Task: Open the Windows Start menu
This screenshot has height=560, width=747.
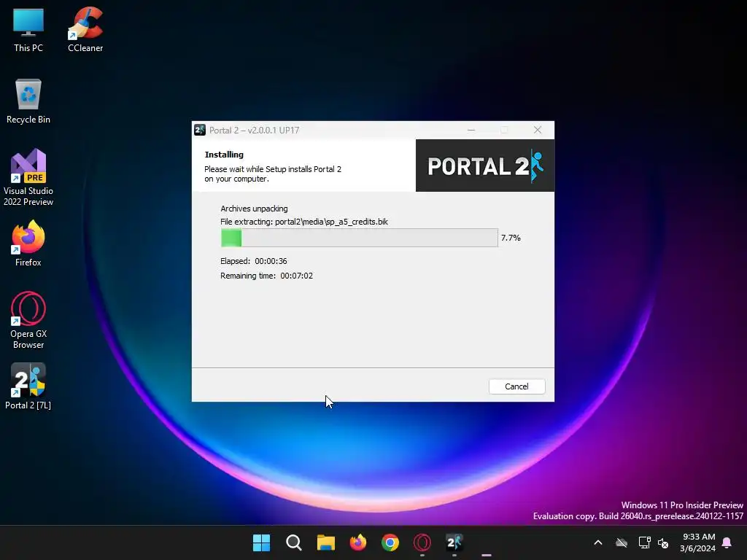Action: click(x=261, y=542)
